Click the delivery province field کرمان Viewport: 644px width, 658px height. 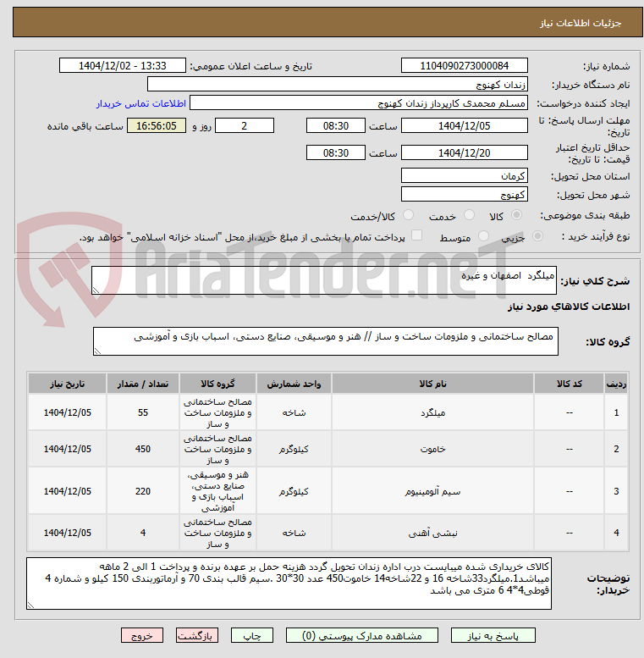(464, 175)
